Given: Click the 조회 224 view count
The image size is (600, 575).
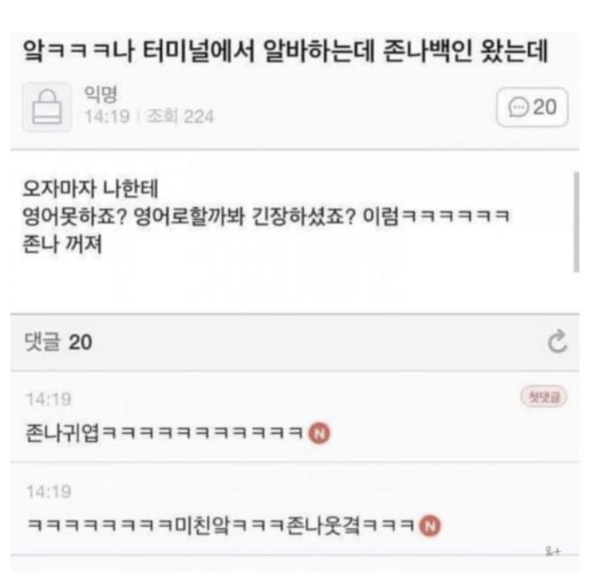Looking at the screenshot, I should tap(180, 116).
